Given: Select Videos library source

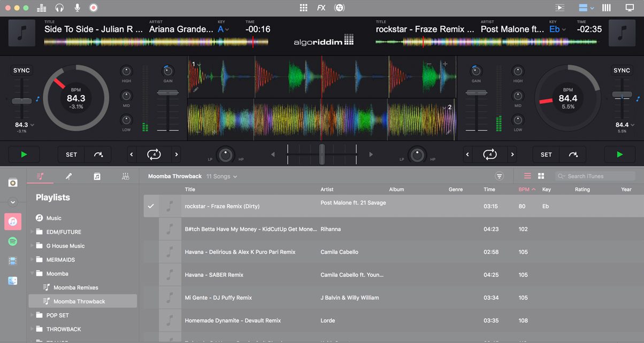Looking at the screenshot, I should (13, 261).
